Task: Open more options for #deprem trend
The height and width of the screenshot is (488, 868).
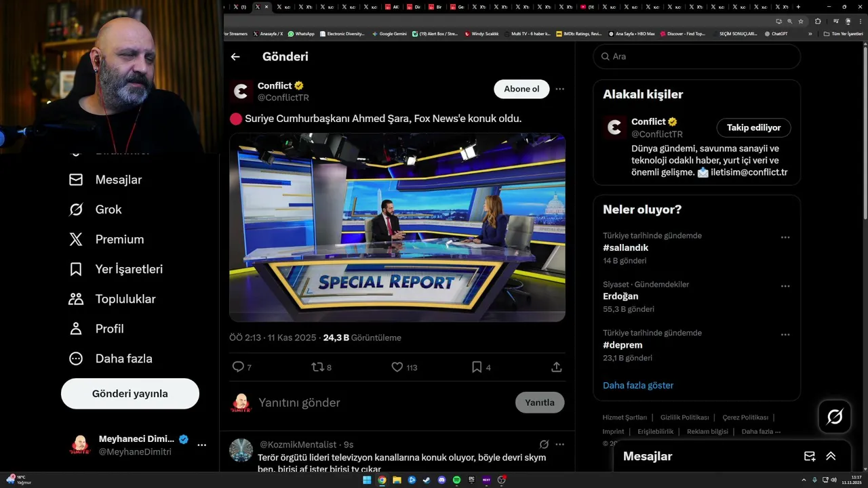Action: coord(785,335)
